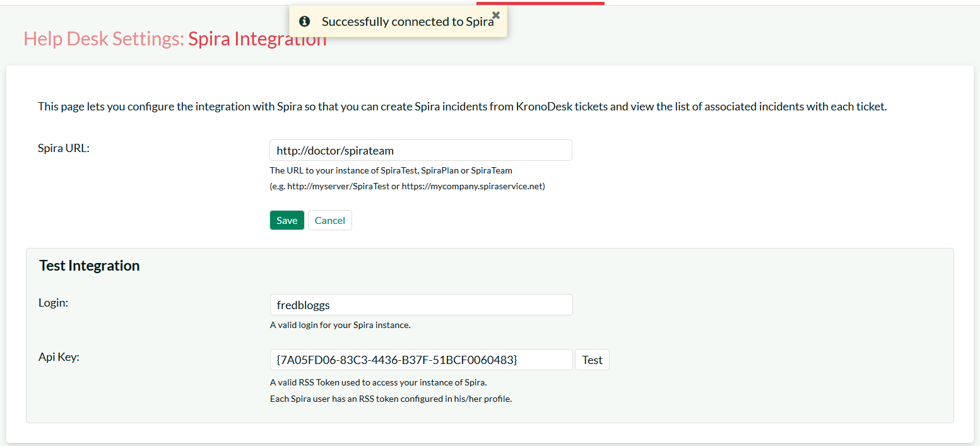980x446 pixels.
Task: Click the Api Key label
Action: pos(59,358)
